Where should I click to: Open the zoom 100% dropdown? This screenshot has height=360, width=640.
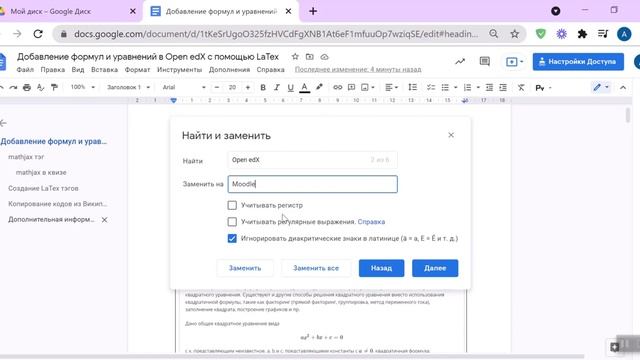[x=82, y=87]
